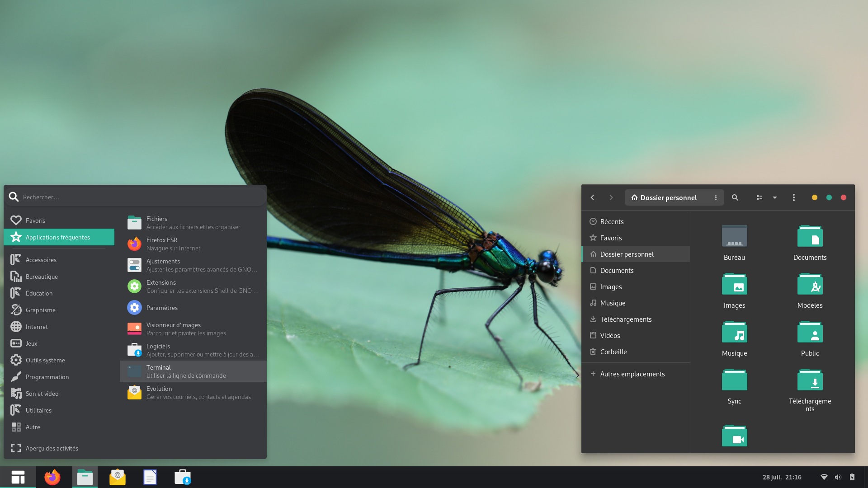Open Firefox from the taskbar
This screenshot has width=868, height=488.
click(52, 477)
